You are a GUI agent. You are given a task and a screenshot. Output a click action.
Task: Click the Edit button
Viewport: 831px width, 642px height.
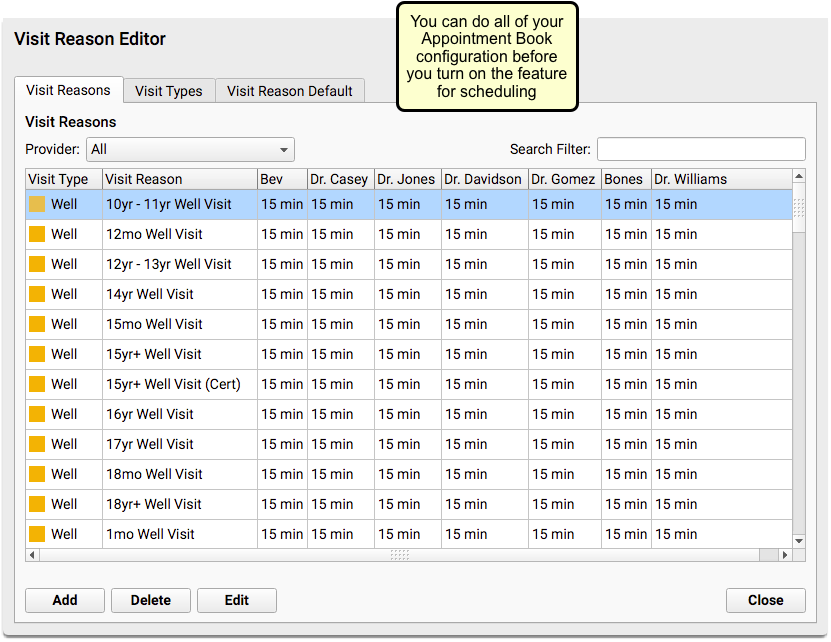click(236, 600)
